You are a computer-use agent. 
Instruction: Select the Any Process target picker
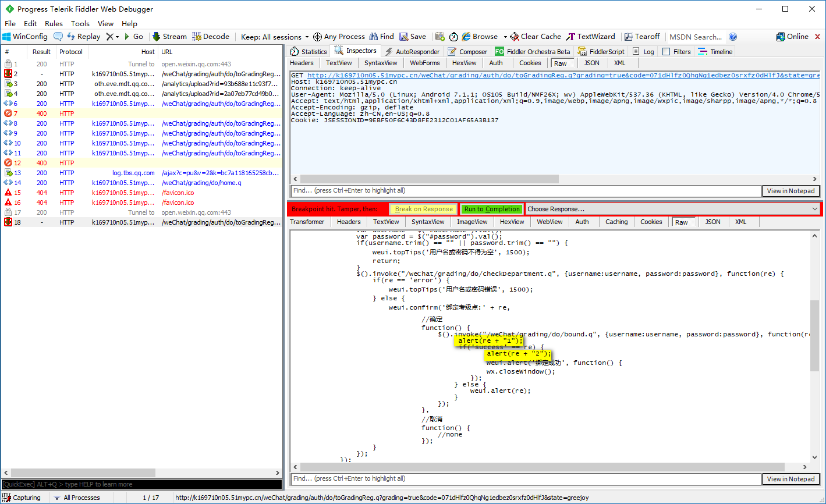click(x=339, y=37)
